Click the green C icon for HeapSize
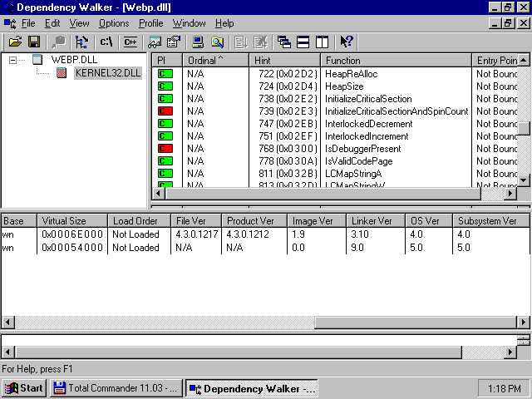The height and width of the screenshot is (399, 532). [165, 86]
